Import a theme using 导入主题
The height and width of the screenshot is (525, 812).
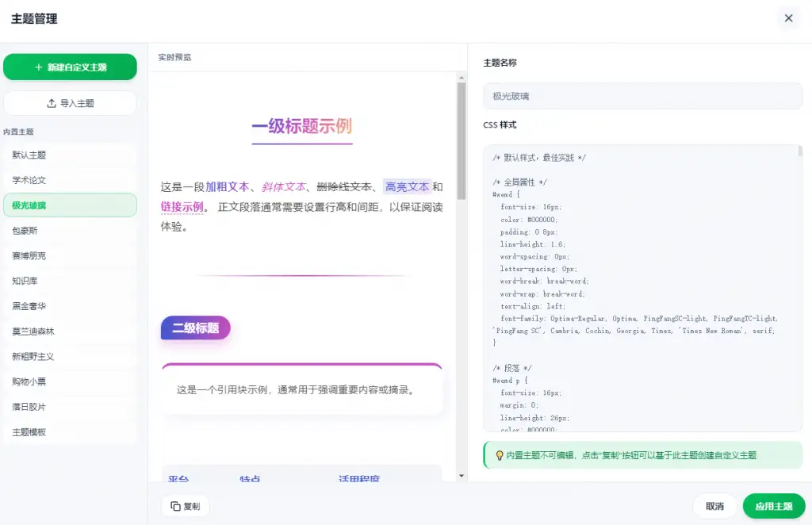[70, 103]
